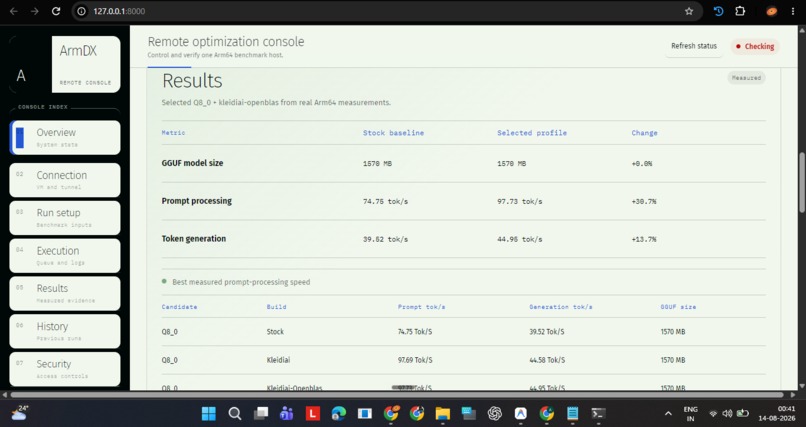Click the Kleidiai build cell
This screenshot has width=806, height=427.
(x=278, y=360)
